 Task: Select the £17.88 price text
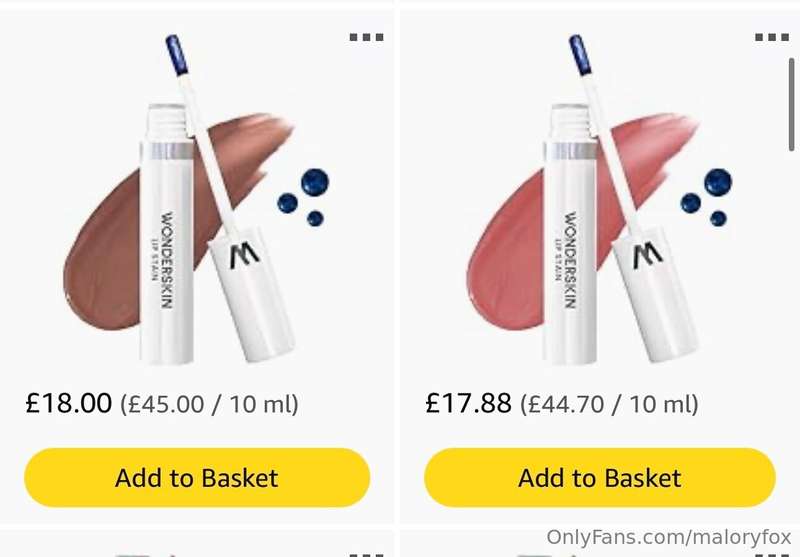[x=468, y=403]
